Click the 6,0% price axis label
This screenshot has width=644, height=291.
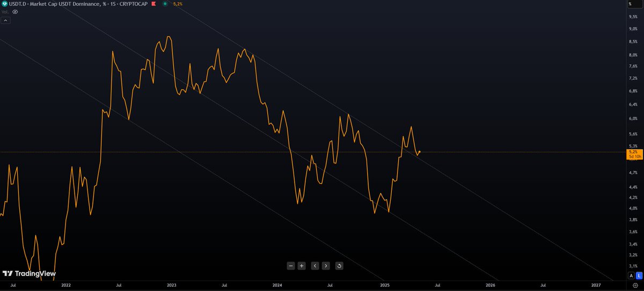click(633, 119)
